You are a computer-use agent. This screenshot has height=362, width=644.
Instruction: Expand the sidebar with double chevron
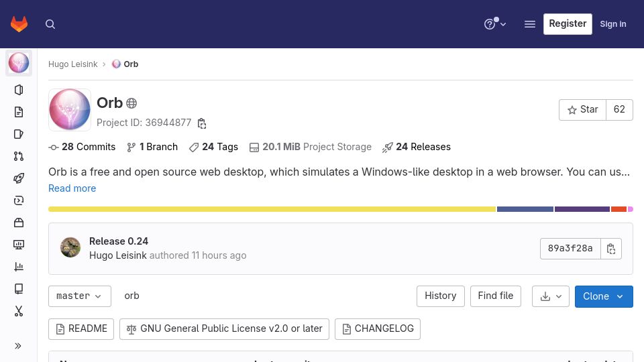18,346
